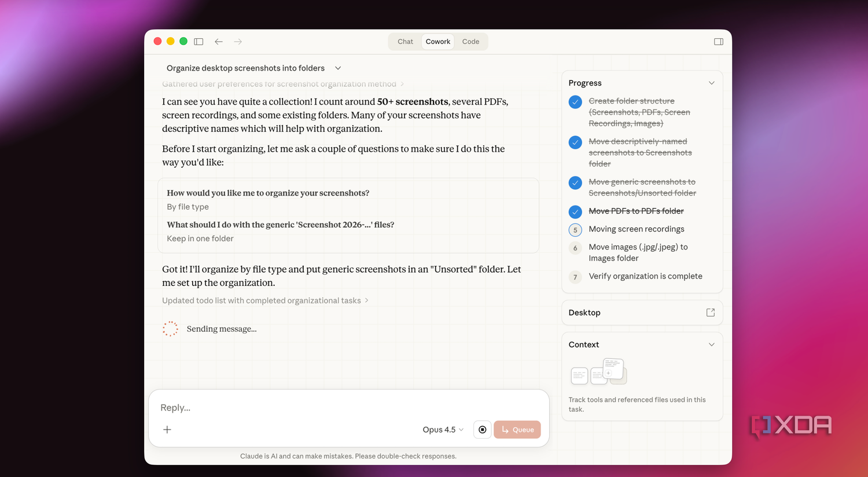Switch to the Code tab
The width and height of the screenshot is (868, 477).
[x=470, y=42]
